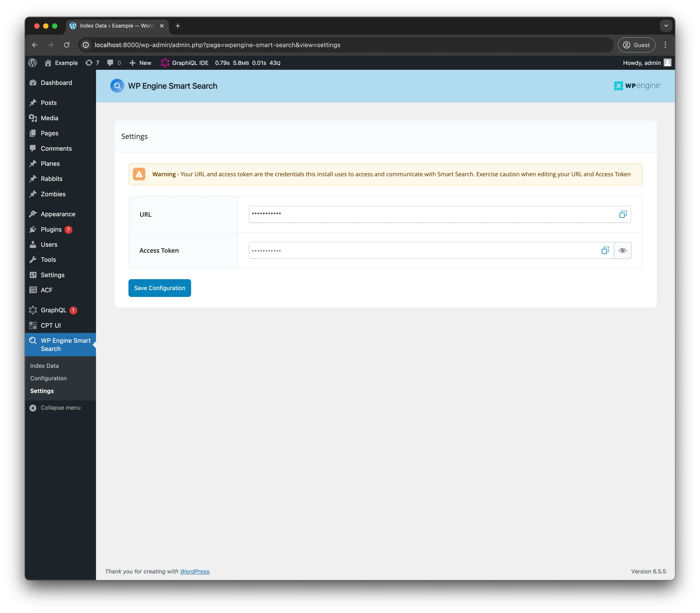The image size is (700, 613).
Task: Click inside the URL input field
Action: click(410, 214)
